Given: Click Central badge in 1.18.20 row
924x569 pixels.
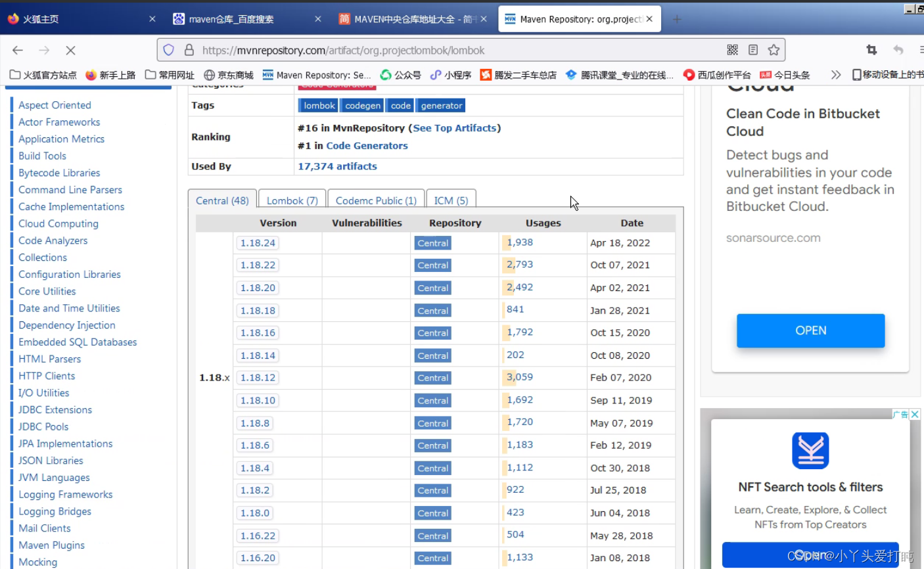Looking at the screenshot, I should coord(433,288).
